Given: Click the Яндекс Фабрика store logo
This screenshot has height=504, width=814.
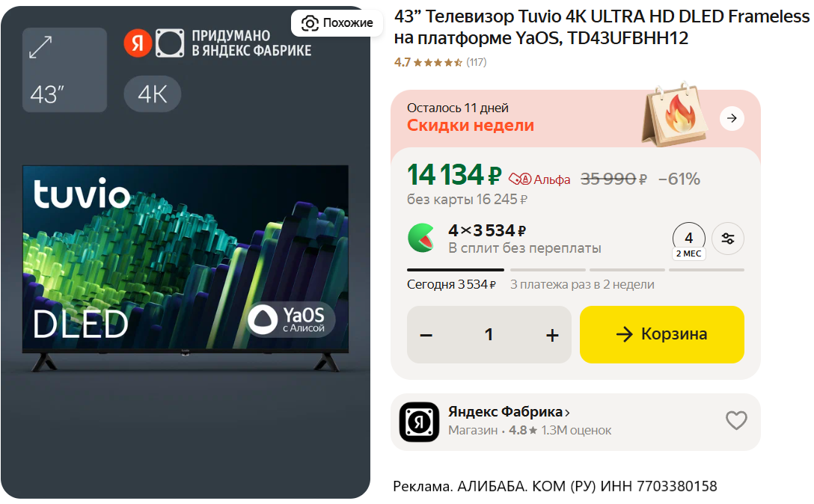Looking at the screenshot, I should (419, 422).
